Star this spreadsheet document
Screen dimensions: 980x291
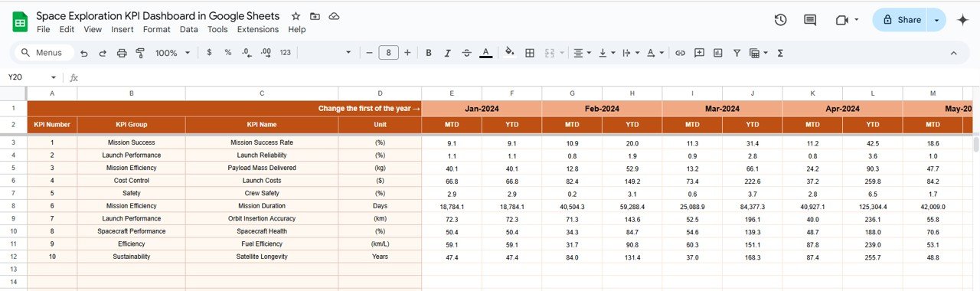[x=296, y=16]
